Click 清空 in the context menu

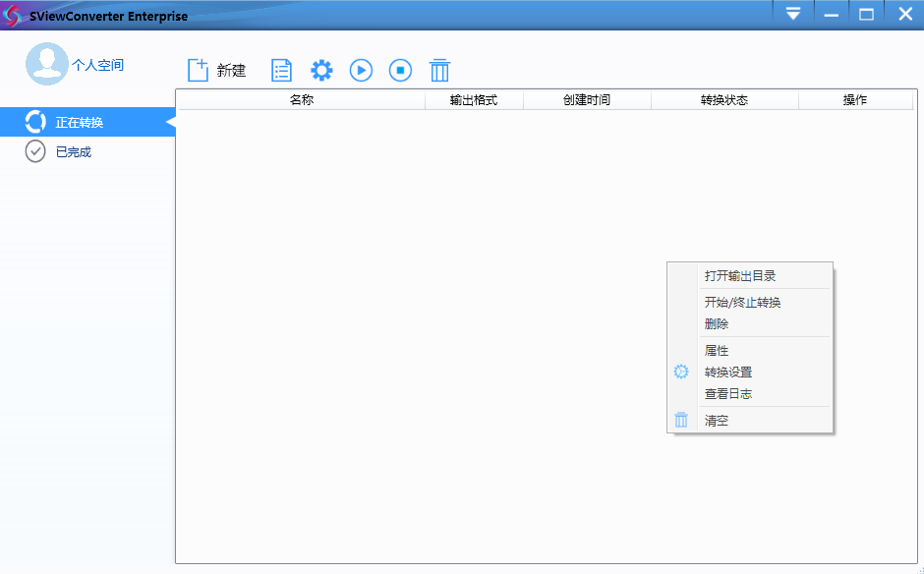[717, 420]
